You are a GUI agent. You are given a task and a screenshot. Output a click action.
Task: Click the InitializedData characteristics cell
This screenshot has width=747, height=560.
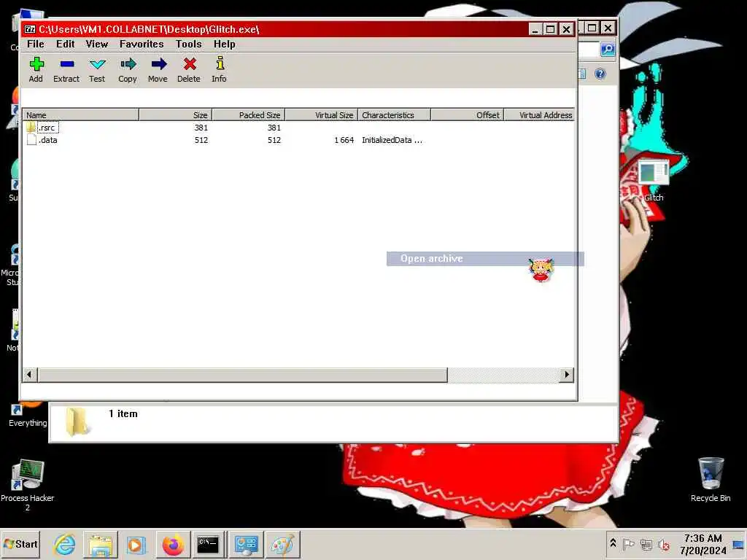(392, 140)
